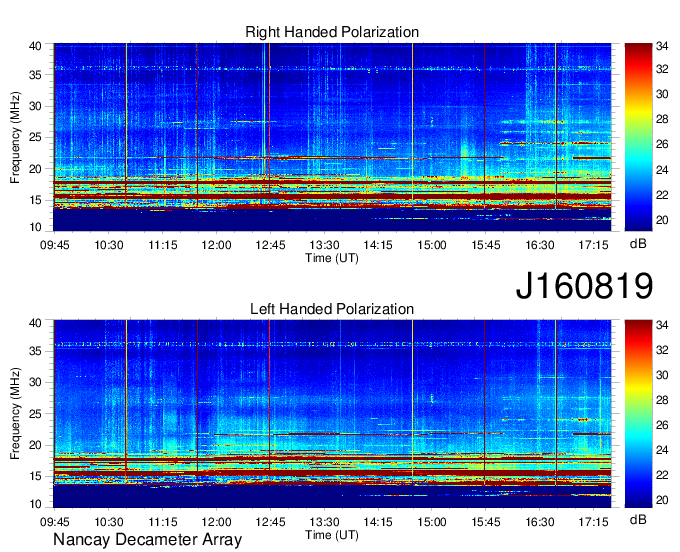Click the 16:30 time tick under the Left Handed plot

[x=540, y=522]
